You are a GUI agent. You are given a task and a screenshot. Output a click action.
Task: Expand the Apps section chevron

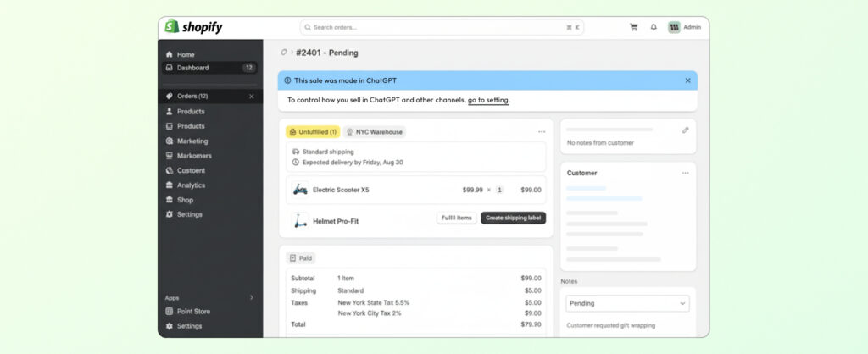[x=251, y=297]
